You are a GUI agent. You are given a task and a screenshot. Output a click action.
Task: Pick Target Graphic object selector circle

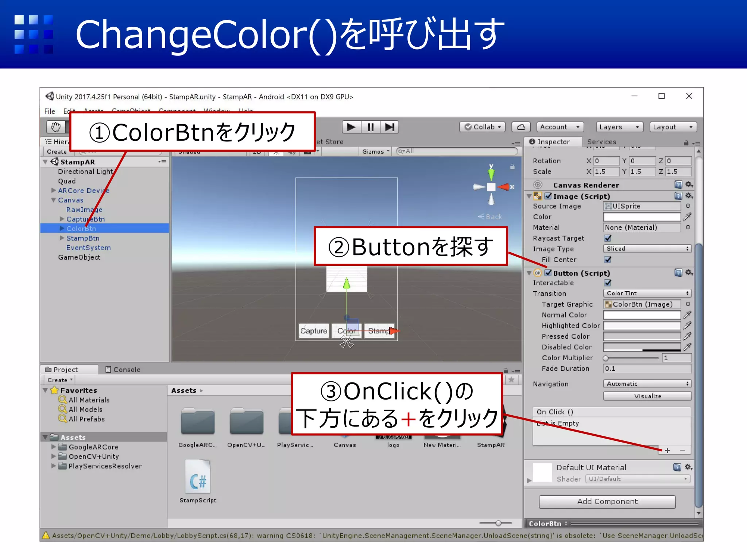tap(688, 304)
